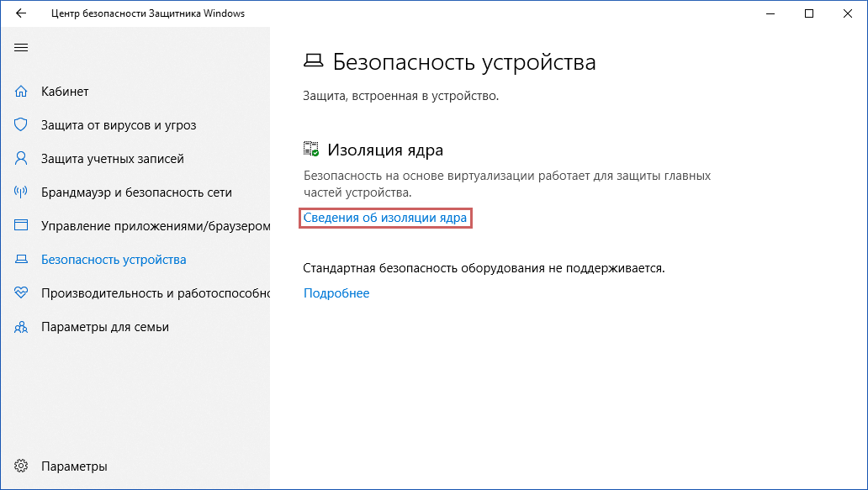
Task: Click the person icon for account protection
Action: pyautogui.click(x=21, y=159)
